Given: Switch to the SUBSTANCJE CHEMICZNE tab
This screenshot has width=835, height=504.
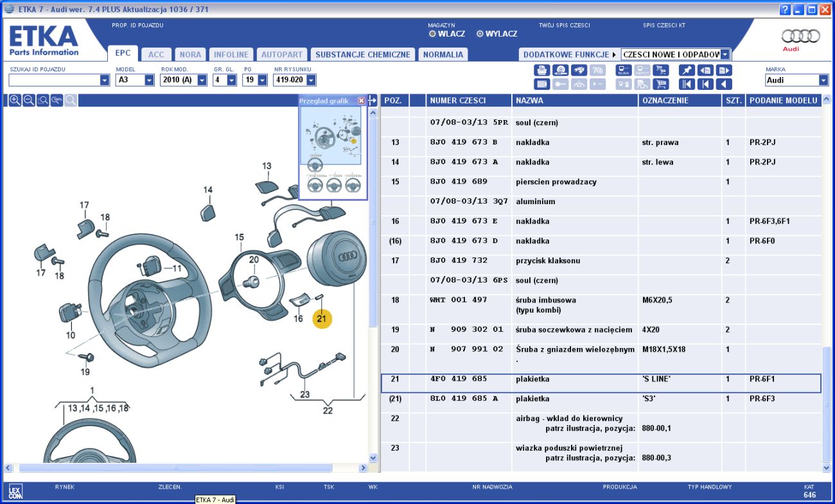Looking at the screenshot, I should (x=362, y=55).
